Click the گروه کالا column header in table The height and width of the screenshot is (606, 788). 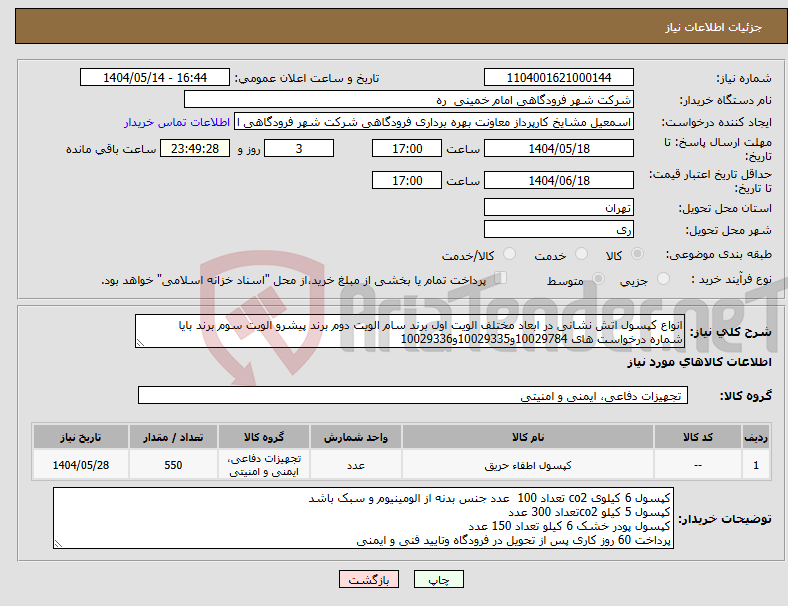(x=264, y=437)
